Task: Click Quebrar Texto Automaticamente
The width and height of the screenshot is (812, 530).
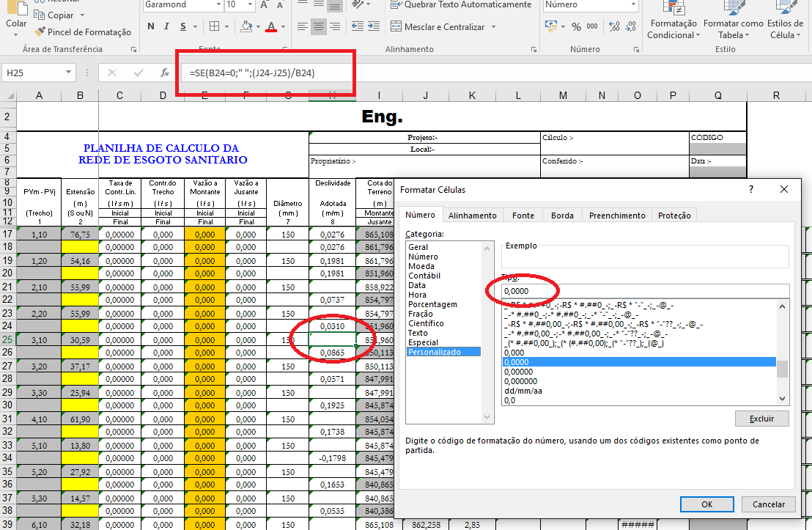Action: (461, 4)
